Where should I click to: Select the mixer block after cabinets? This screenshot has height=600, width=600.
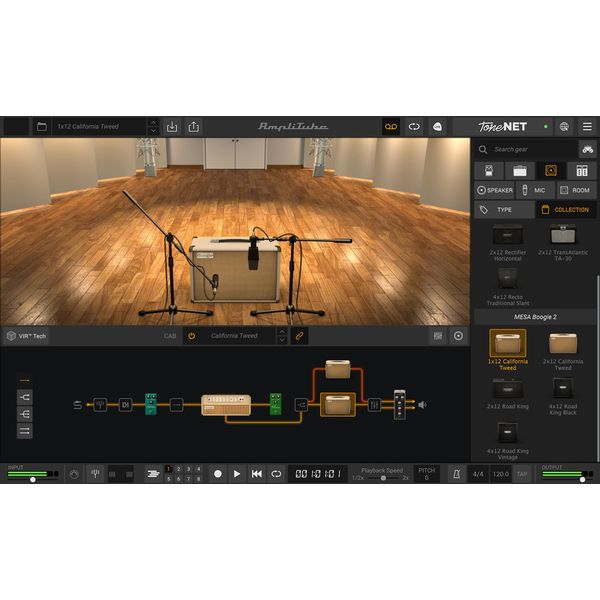374,404
